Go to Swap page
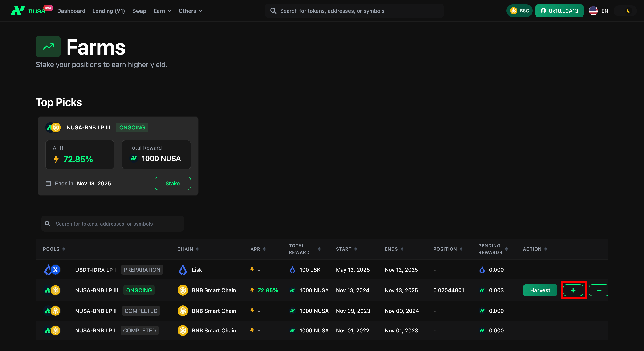 [x=139, y=11]
